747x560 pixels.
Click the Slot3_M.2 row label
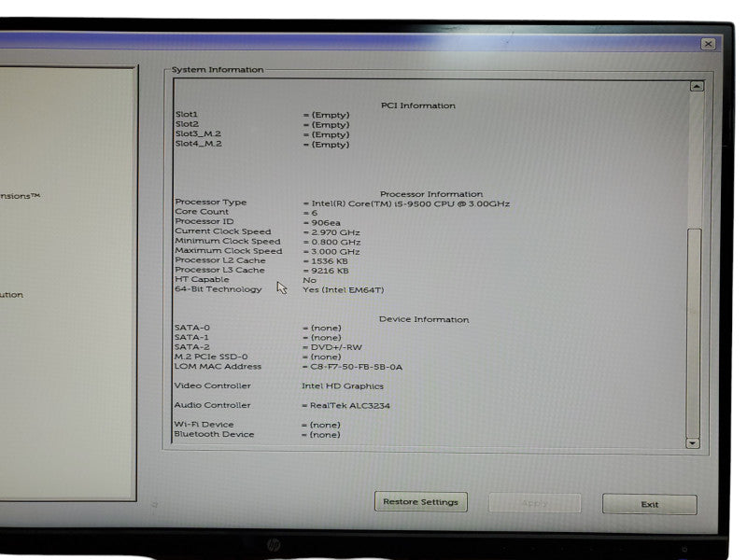pyautogui.click(x=198, y=133)
